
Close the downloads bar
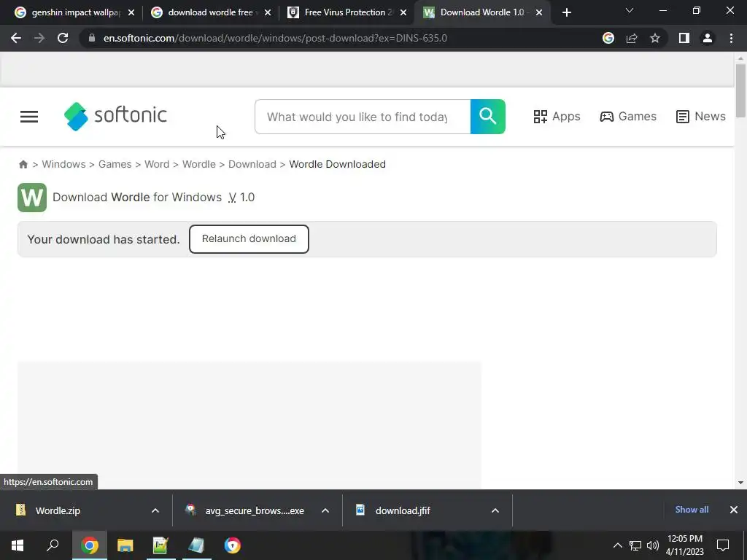(734, 510)
